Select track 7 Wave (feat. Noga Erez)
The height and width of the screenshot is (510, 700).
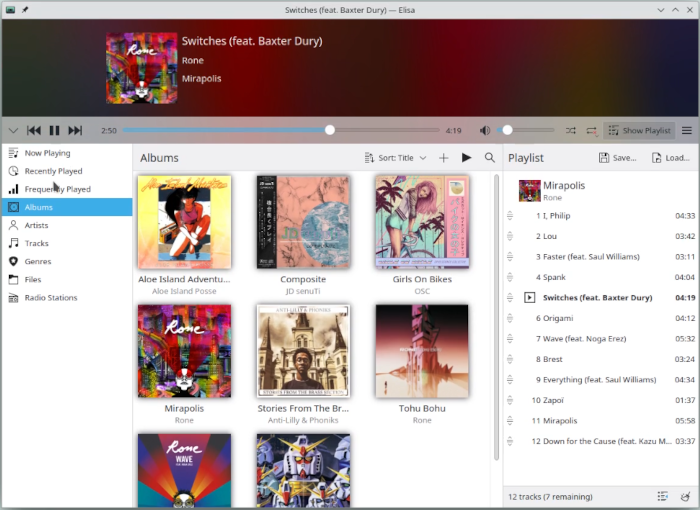click(601, 339)
